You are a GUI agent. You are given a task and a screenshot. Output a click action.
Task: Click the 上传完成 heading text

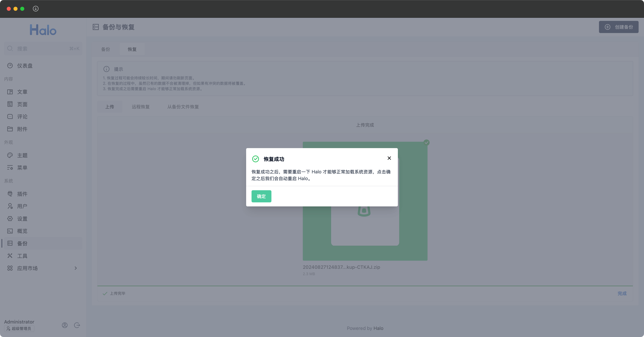(365, 125)
